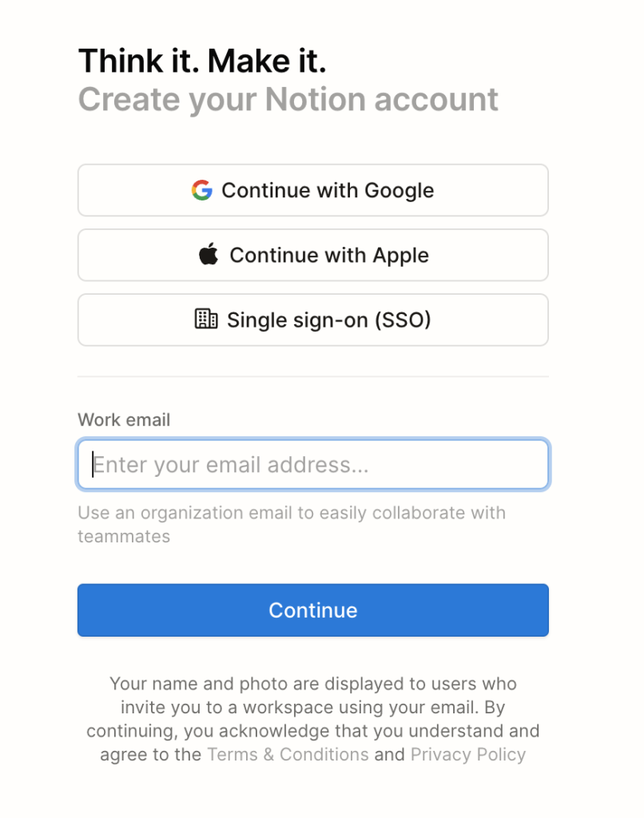Click the "Think it. Make it." heading
644x818 pixels.
(x=202, y=62)
